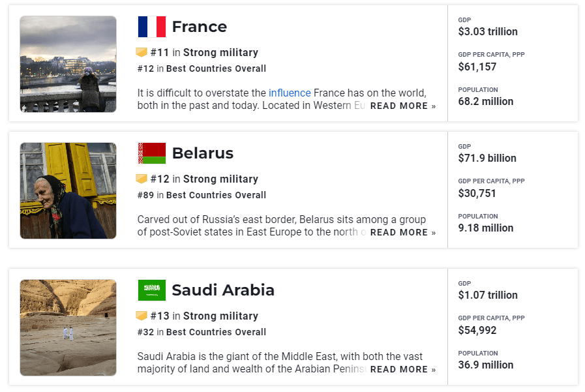585x392 pixels.
Task: Click the badge icon beside Saudi Arabia's #13 rank
Action: [x=142, y=316]
